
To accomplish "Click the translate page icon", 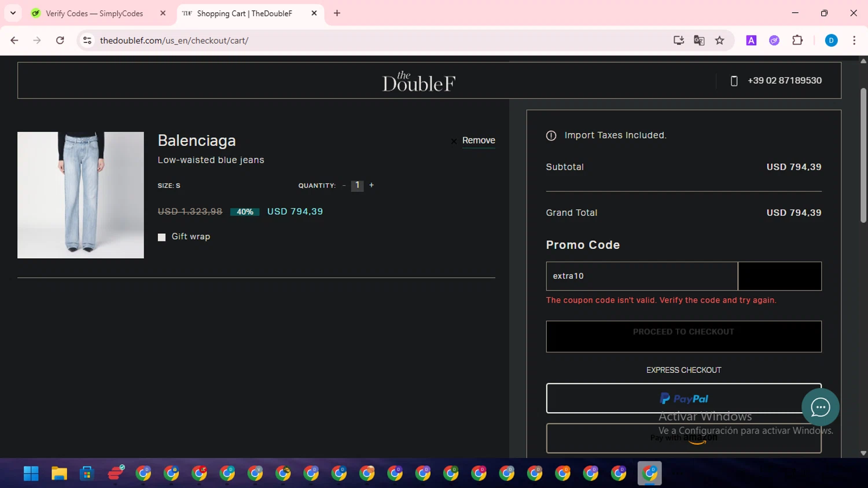I will coord(699,41).
